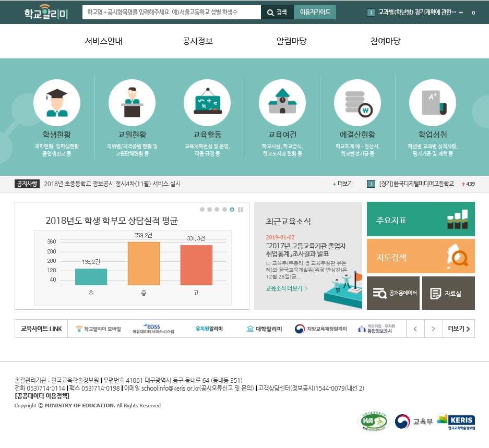Open the 주요지표 chart tile
Screen dimensions: 489x448
(421, 220)
